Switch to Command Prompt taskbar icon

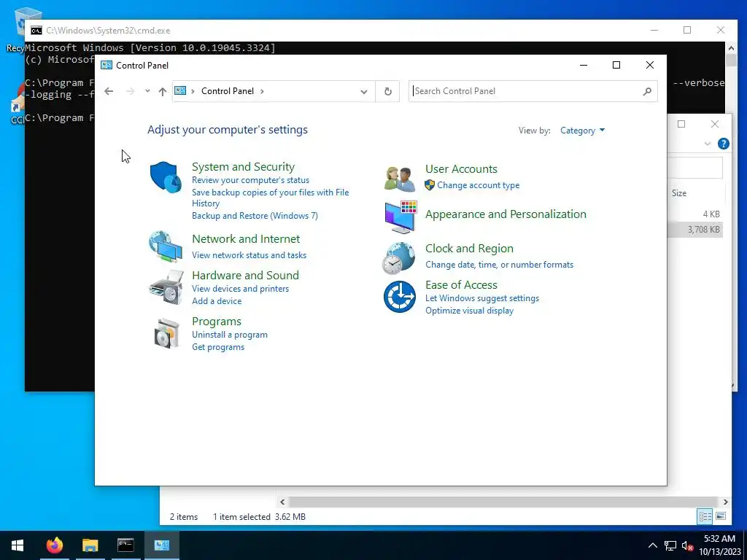pyautogui.click(x=125, y=545)
